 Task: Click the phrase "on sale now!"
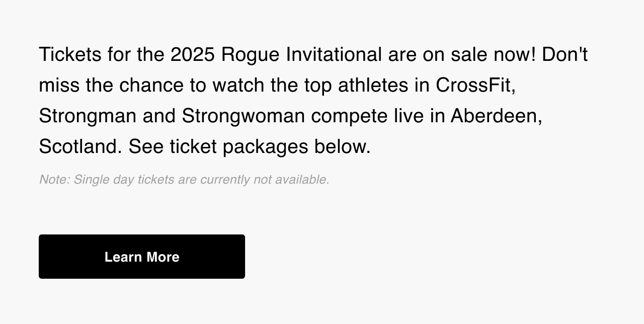point(479,54)
